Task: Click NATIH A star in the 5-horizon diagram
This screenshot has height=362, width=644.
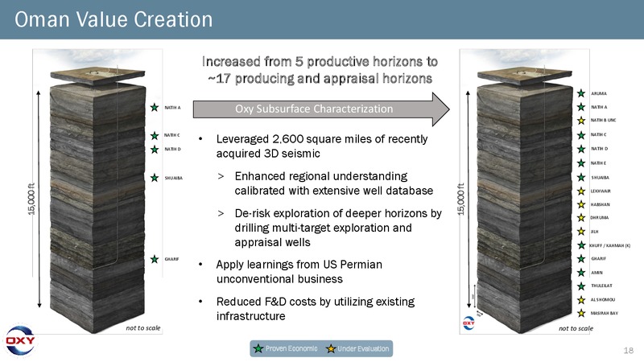Action: (155, 108)
